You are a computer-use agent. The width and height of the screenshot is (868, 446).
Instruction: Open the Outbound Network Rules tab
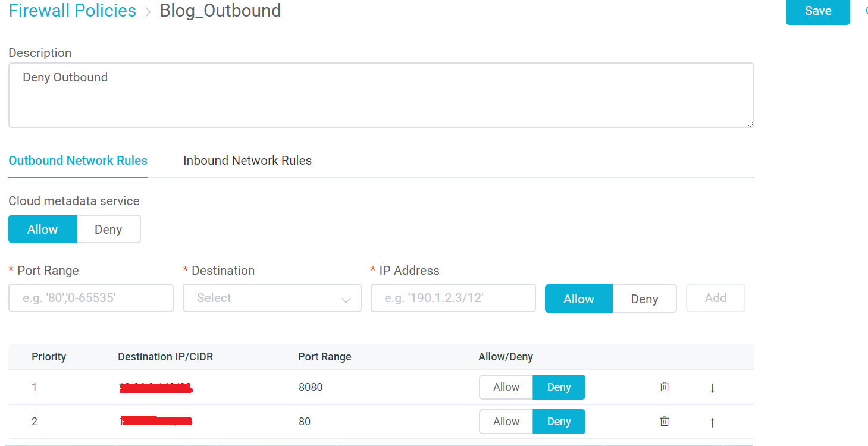pyautogui.click(x=78, y=161)
